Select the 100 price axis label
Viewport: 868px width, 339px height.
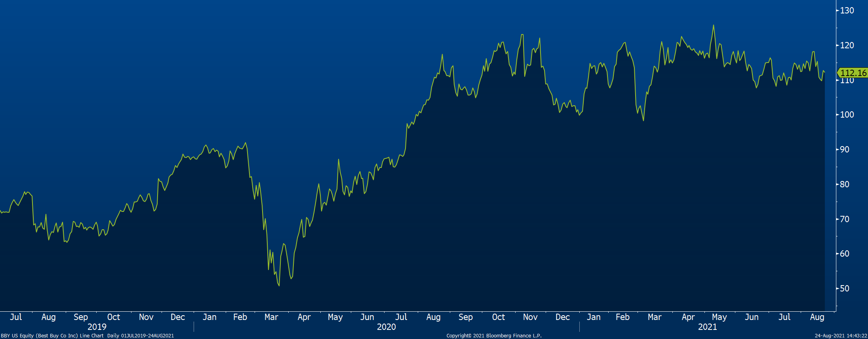847,115
